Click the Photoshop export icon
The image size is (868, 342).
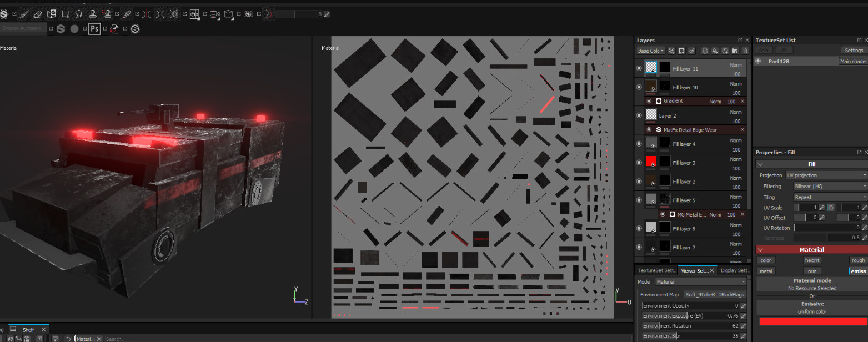coord(94,28)
